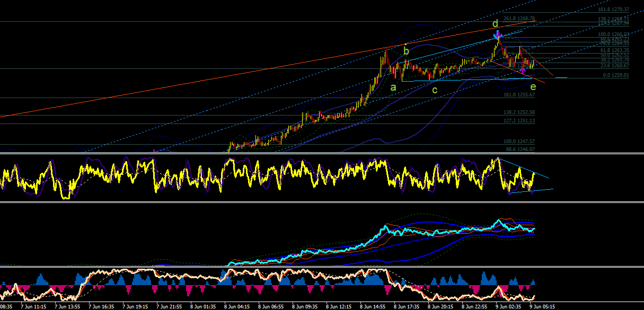Screen dimensions: 644x310
Task: Click the short cyan horizontal line right of e
Action: coord(560,78)
